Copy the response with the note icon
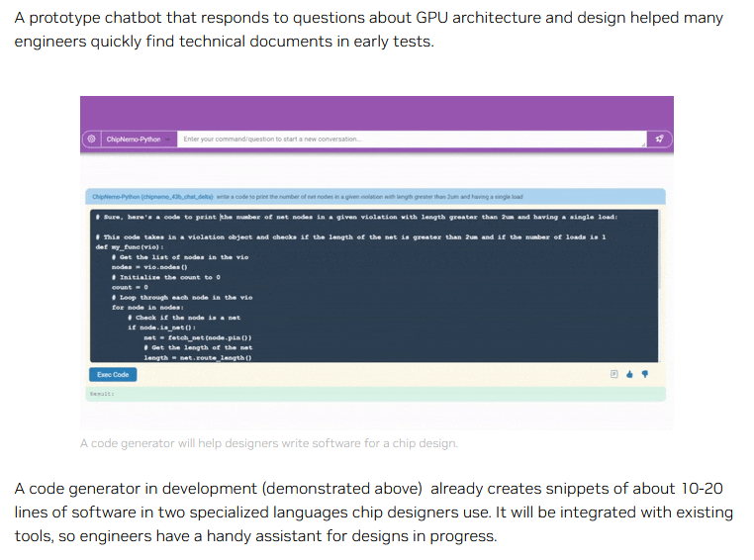754x560 pixels. pyautogui.click(x=614, y=374)
